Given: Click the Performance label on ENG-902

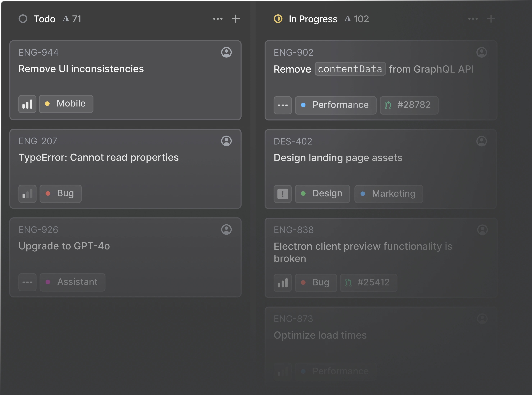Looking at the screenshot, I should [x=336, y=105].
